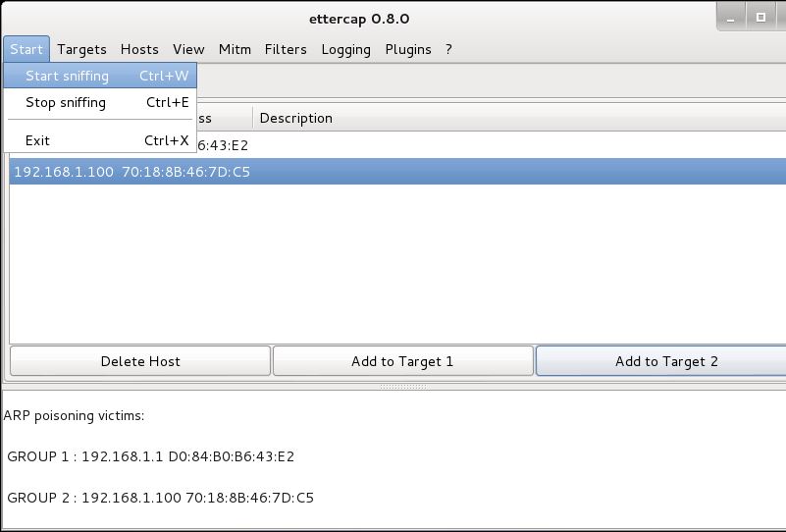Click GROUP 2 line in log
786x532 pixels.
point(160,498)
